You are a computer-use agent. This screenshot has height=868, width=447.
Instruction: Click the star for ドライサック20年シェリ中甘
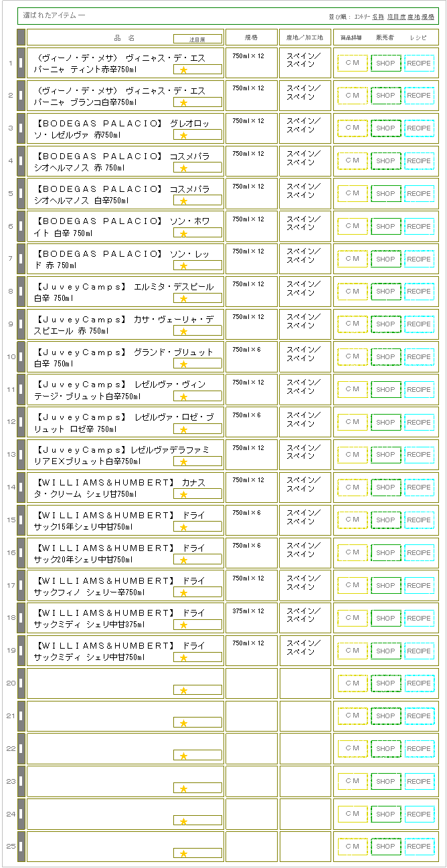click(183, 560)
